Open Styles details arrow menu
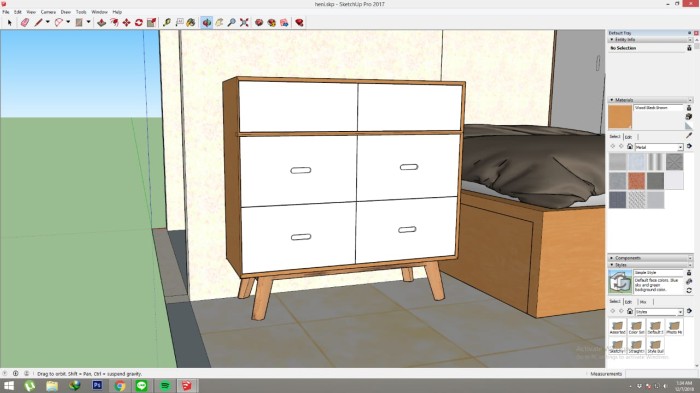The height and width of the screenshot is (393, 700). point(689,311)
